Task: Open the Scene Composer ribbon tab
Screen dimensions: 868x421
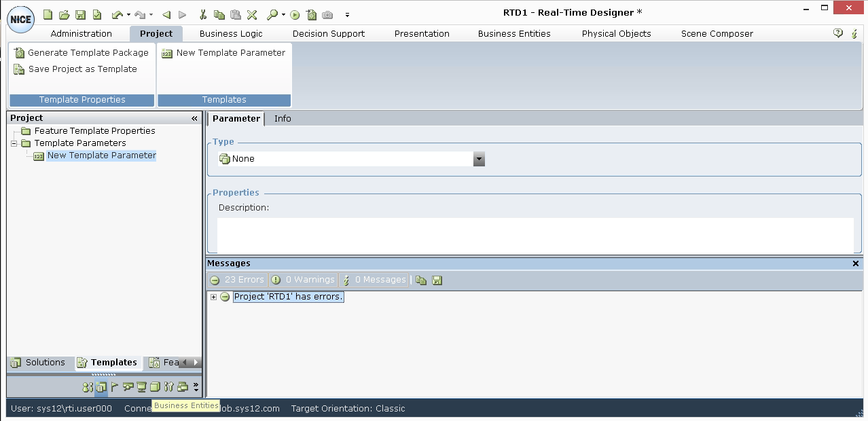Action: [x=717, y=33]
